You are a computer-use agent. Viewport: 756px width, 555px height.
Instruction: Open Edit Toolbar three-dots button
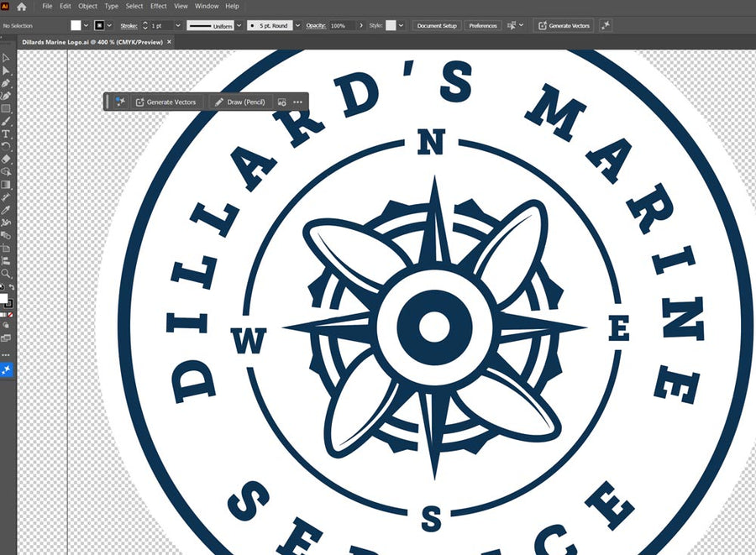click(x=6, y=355)
